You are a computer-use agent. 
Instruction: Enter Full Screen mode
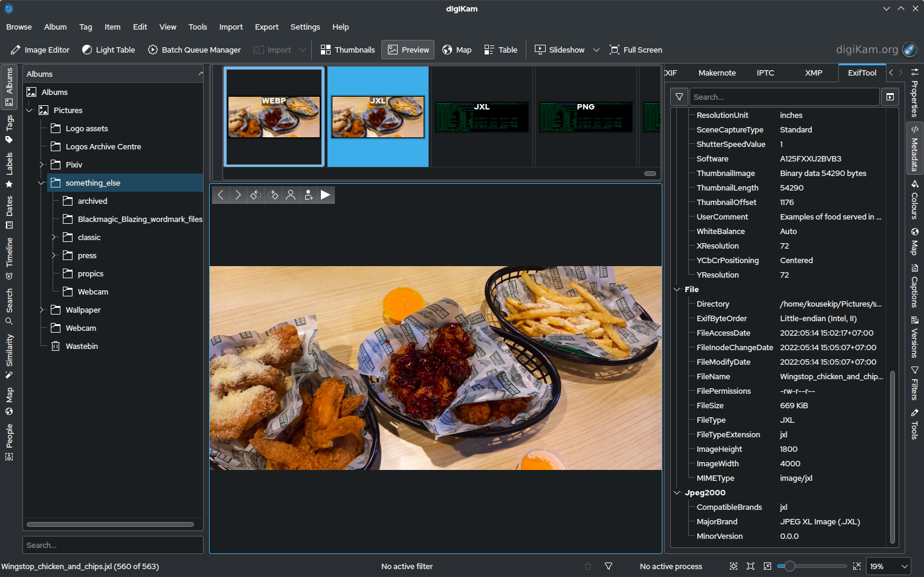(636, 50)
